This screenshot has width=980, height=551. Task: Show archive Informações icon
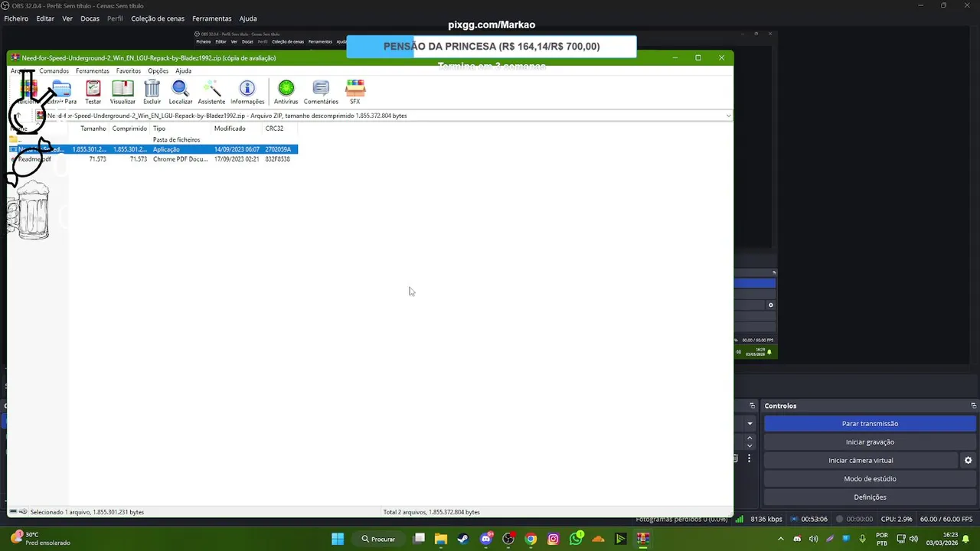tap(247, 93)
